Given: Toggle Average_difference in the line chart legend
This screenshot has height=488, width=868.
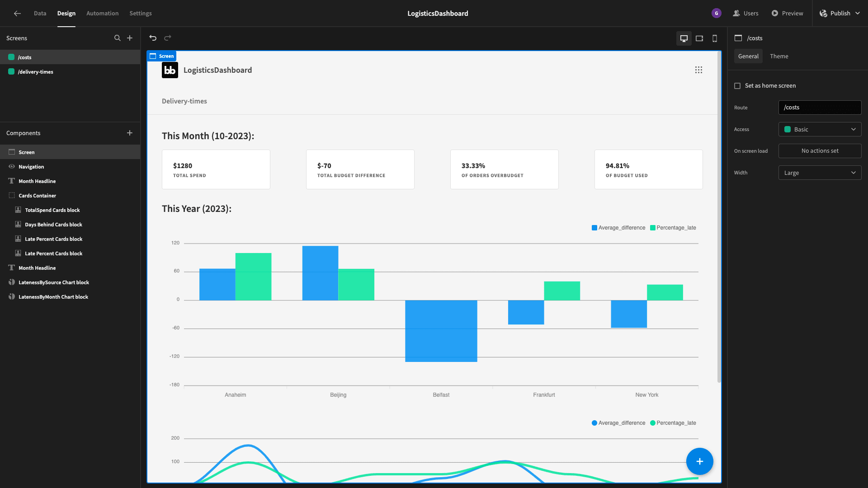Looking at the screenshot, I should coord(618,423).
